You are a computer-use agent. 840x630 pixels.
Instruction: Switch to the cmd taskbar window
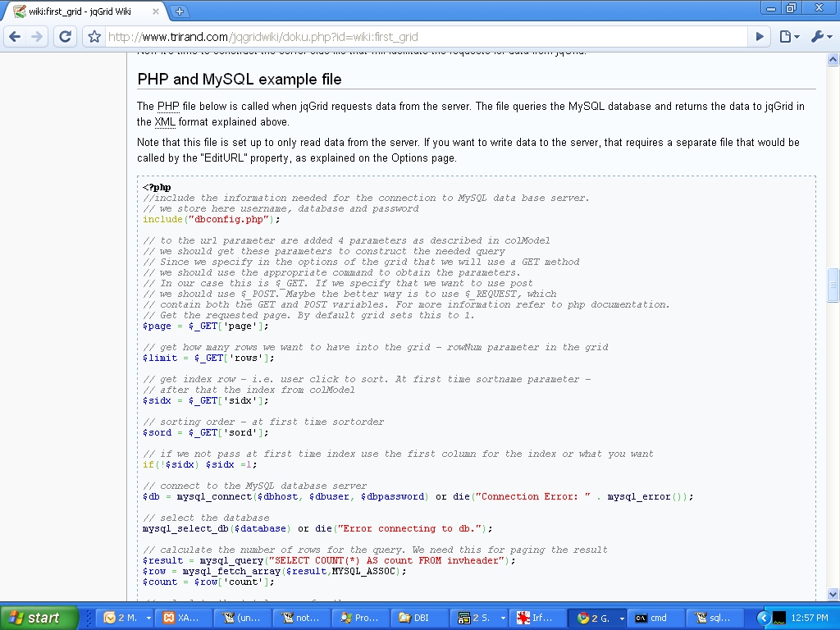657,618
